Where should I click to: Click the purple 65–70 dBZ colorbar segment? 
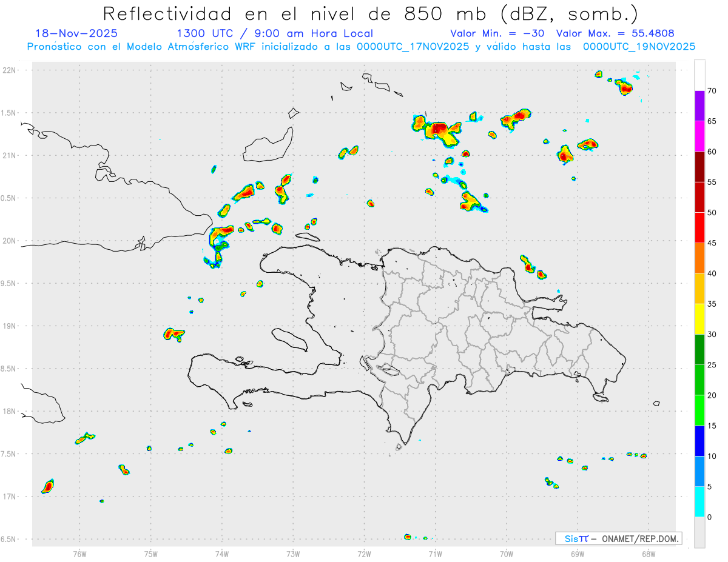(x=699, y=106)
